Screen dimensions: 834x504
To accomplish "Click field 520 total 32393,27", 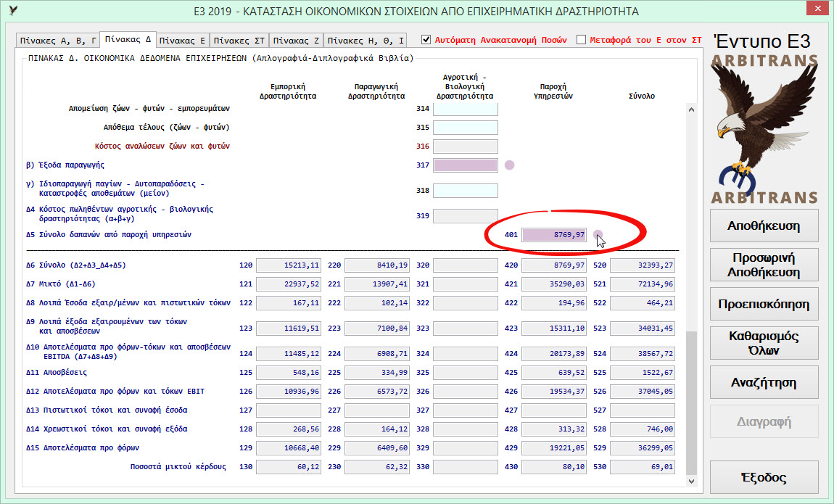I will click(643, 265).
